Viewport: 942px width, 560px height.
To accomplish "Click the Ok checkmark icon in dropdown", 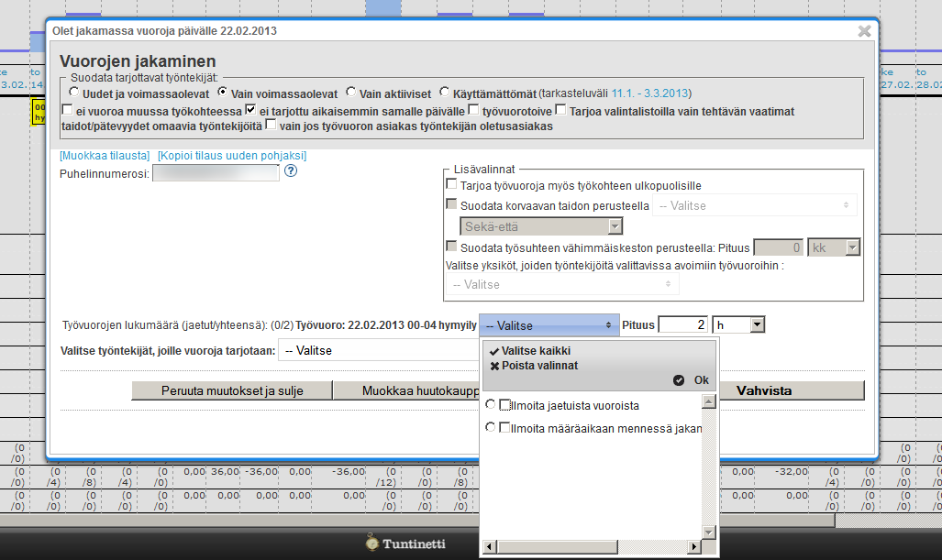I will tap(679, 380).
